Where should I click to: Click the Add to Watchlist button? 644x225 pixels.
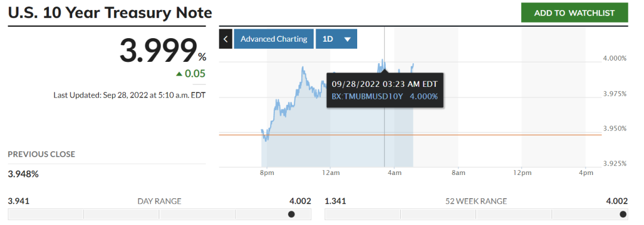point(574,12)
